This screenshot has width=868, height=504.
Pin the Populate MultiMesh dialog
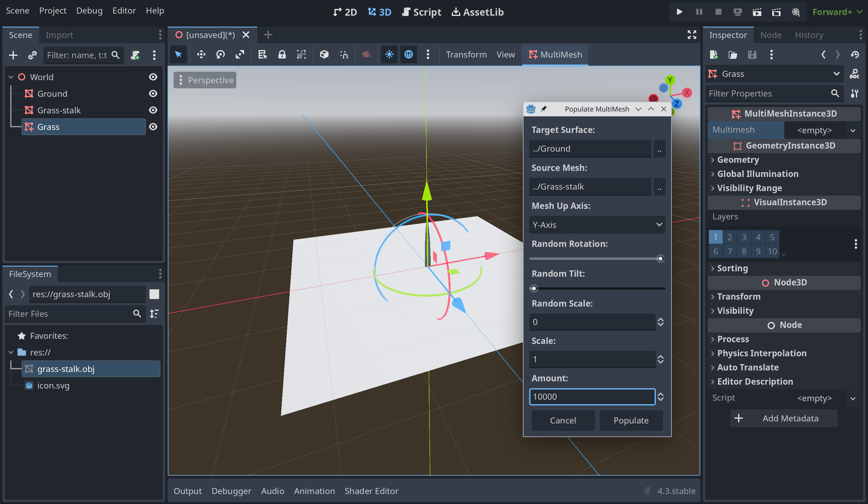(543, 109)
